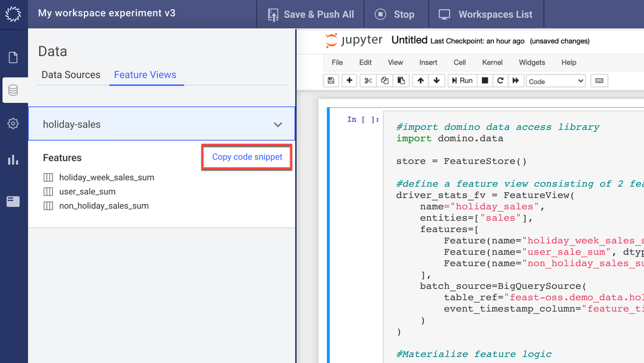Collapse the holiday-sales feature view
644x363 pixels.
click(x=277, y=124)
